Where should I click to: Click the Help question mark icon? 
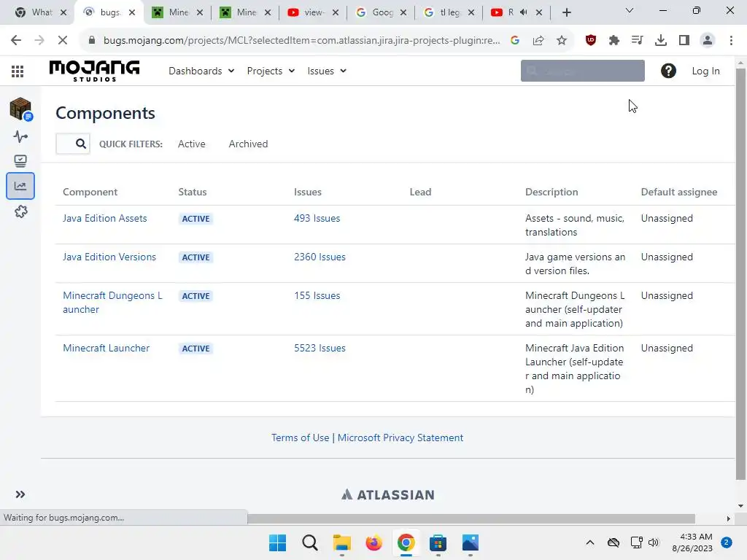(668, 71)
